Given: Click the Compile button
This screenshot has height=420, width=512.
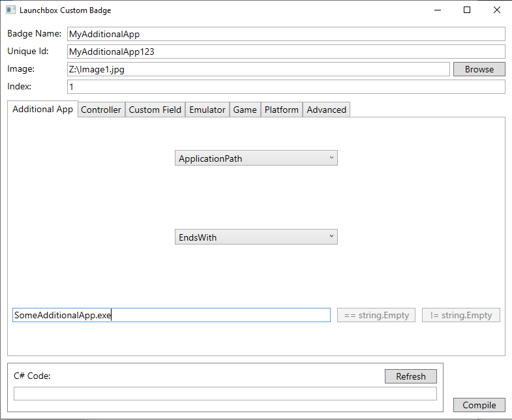Looking at the screenshot, I should coord(479,405).
